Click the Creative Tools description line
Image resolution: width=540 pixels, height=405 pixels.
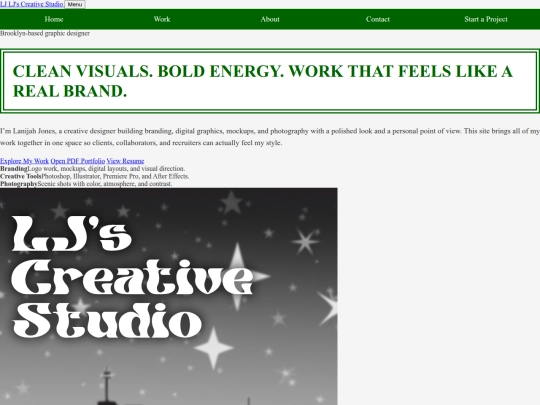(95, 176)
